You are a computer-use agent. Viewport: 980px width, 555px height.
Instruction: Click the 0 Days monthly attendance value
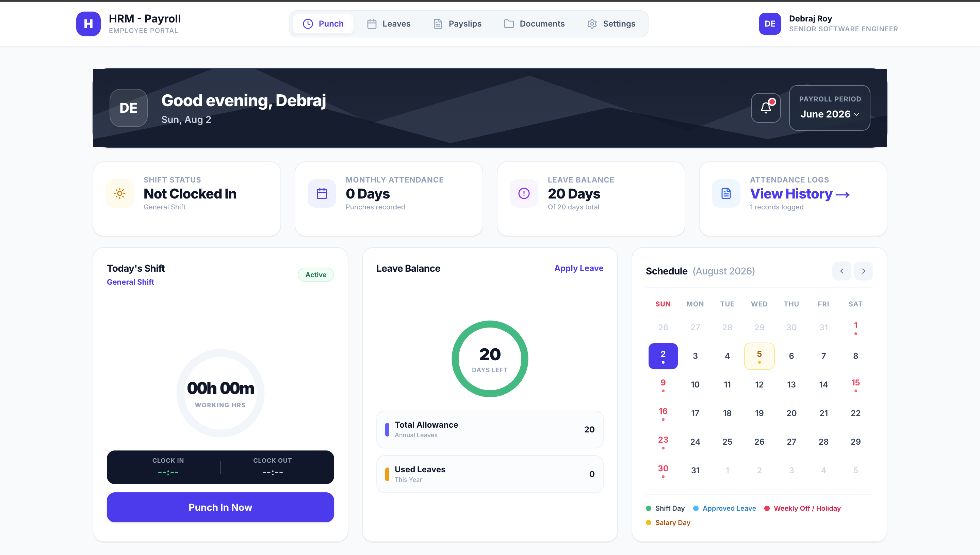[x=367, y=194]
